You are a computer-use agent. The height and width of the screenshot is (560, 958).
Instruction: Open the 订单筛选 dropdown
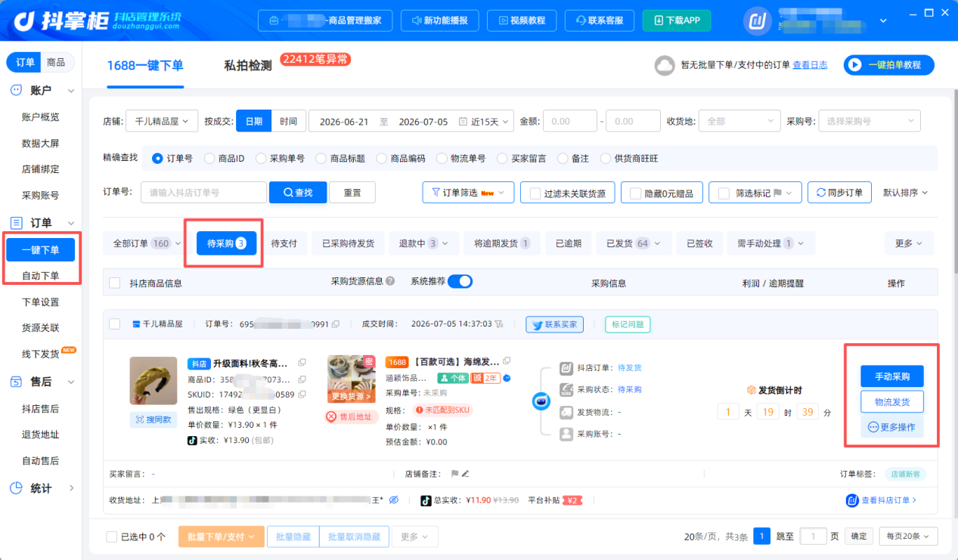point(468,193)
